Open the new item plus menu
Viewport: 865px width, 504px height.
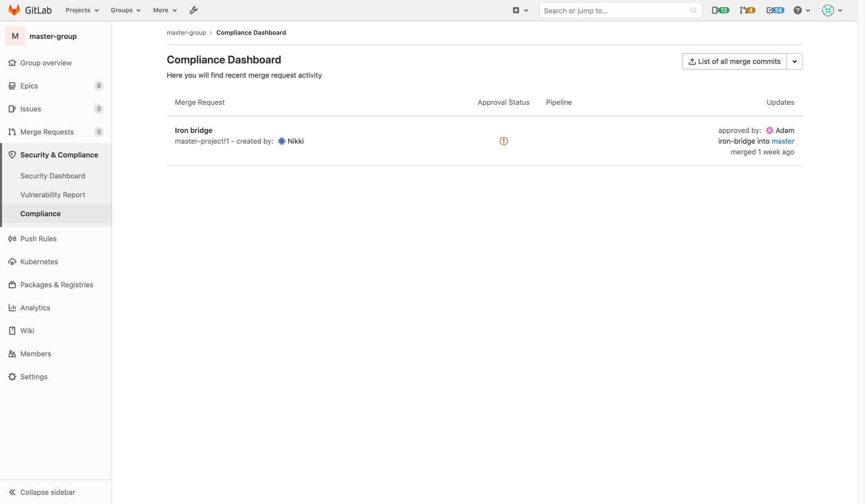point(520,10)
